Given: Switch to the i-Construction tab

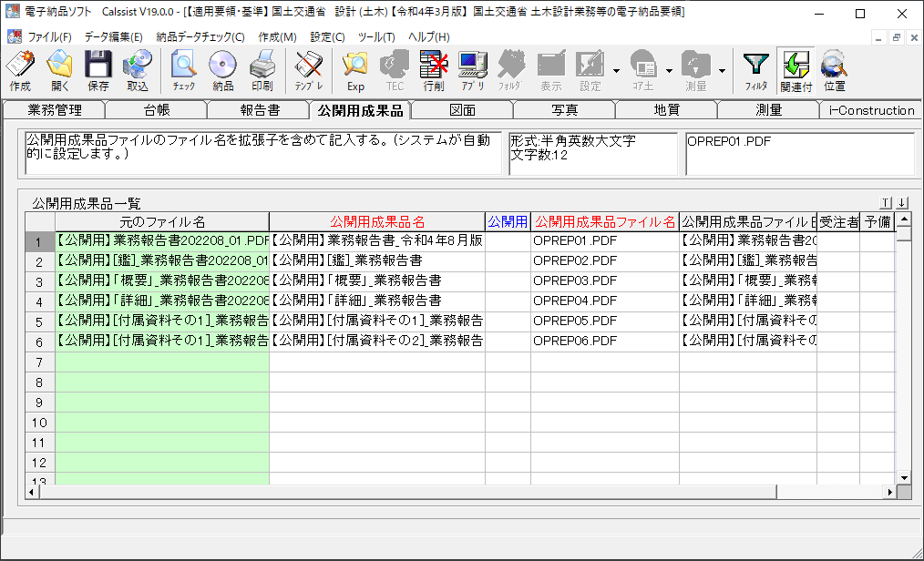Looking at the screenshot, I should coord(871,110).
